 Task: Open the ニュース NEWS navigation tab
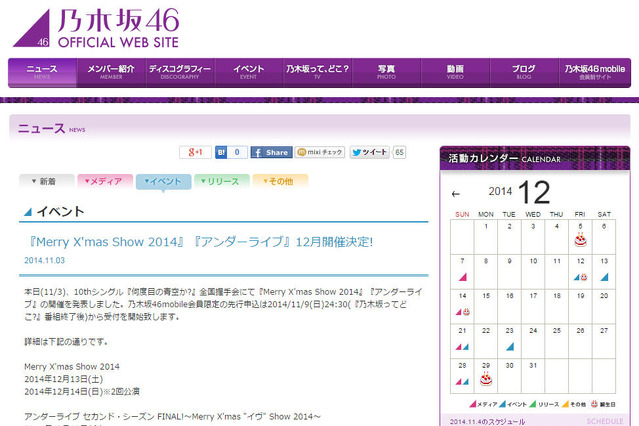pos(42,73)
